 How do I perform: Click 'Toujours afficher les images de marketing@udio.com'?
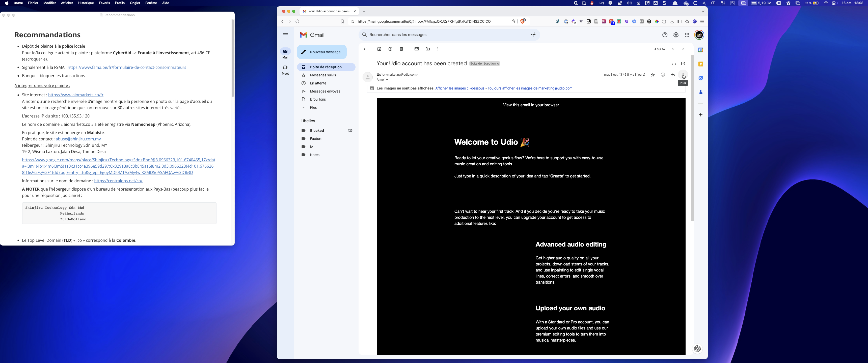(530, 88)
